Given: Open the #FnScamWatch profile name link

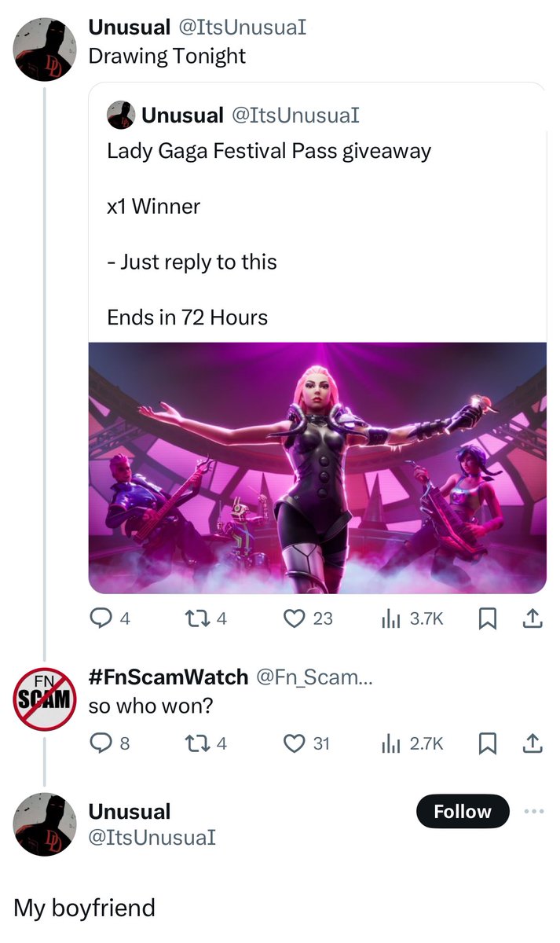Looking at the screenshot, I should point(169,676).
